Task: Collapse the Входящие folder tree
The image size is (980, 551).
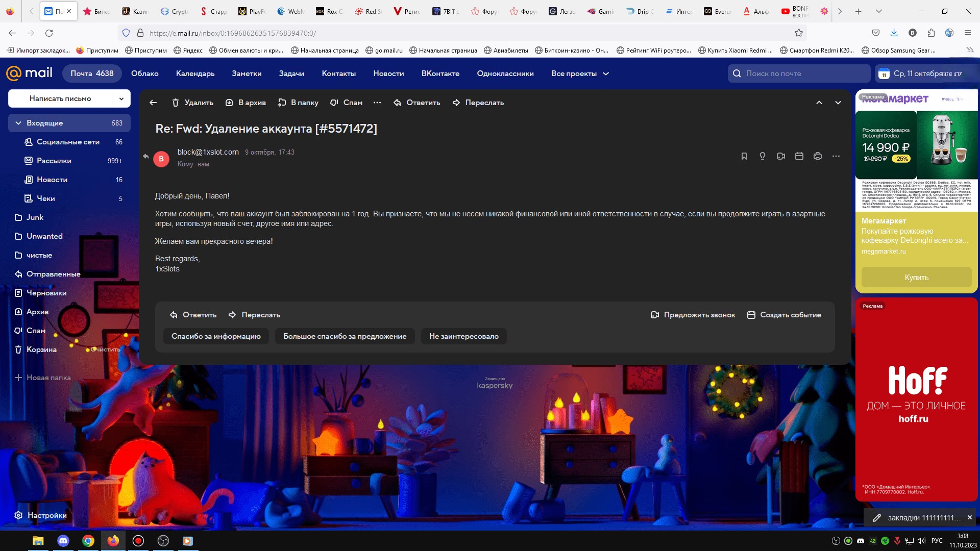Action: pos(18,123)
